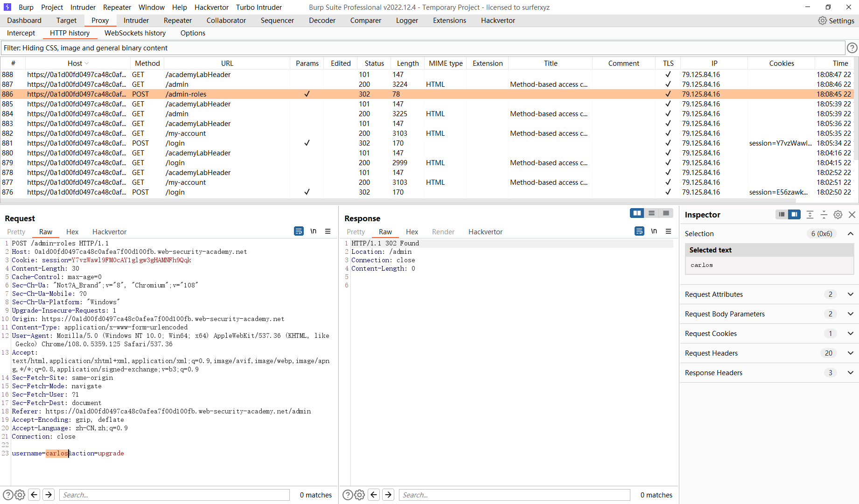859x504 pixels.
Task: Open the Decoder tool tab
Action: (x=322, y=21)
